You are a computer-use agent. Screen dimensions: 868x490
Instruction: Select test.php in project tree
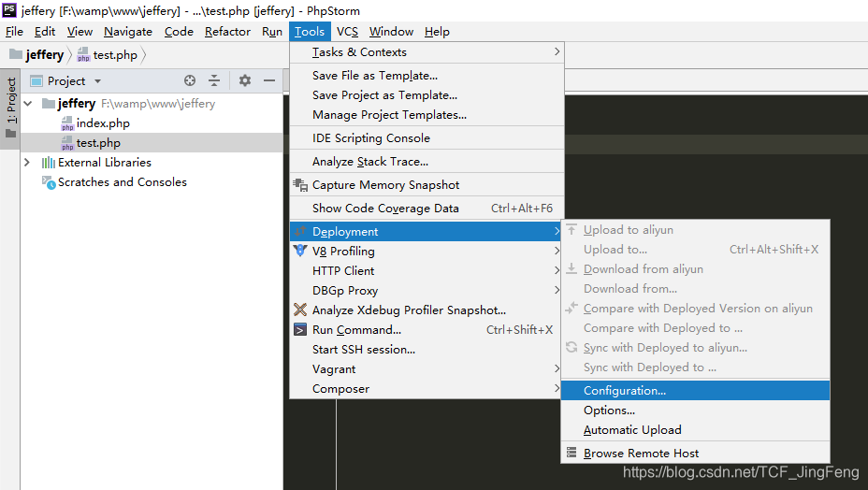click(152, 143)
